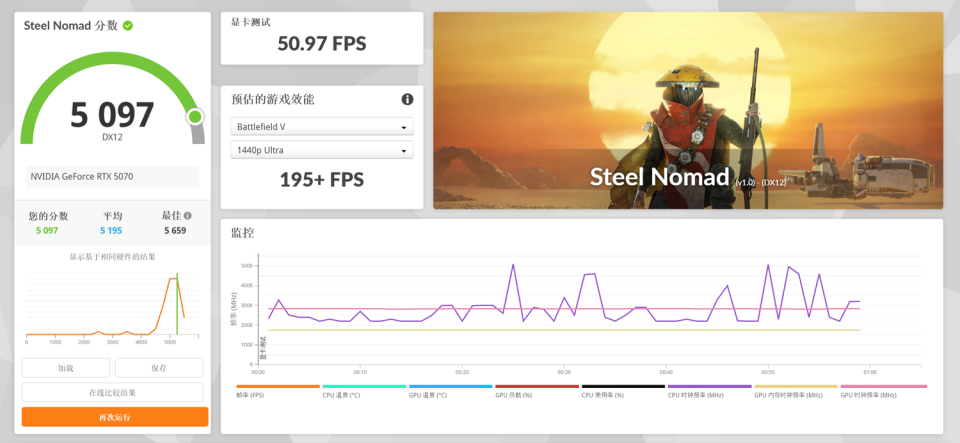Click the green validated checkmark beside Steel Nomad score
Screen dimensions: 960x443
(x=128, y=26)
